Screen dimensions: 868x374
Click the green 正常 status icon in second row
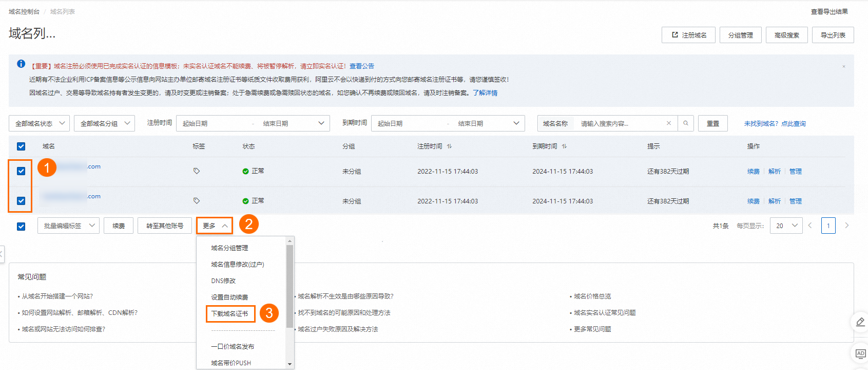[245, 201]
